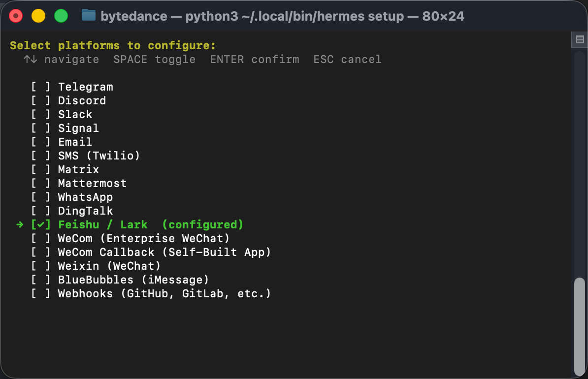Click the scroll indicator icon at top right

(579, 39)
